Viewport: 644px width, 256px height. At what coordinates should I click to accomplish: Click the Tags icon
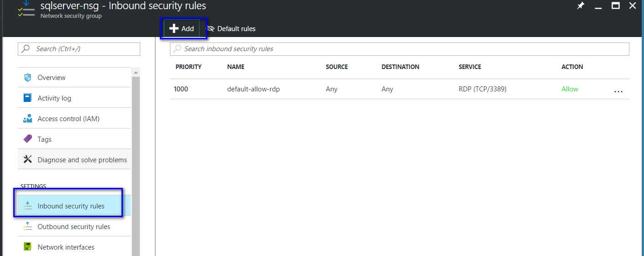[27, 139]
